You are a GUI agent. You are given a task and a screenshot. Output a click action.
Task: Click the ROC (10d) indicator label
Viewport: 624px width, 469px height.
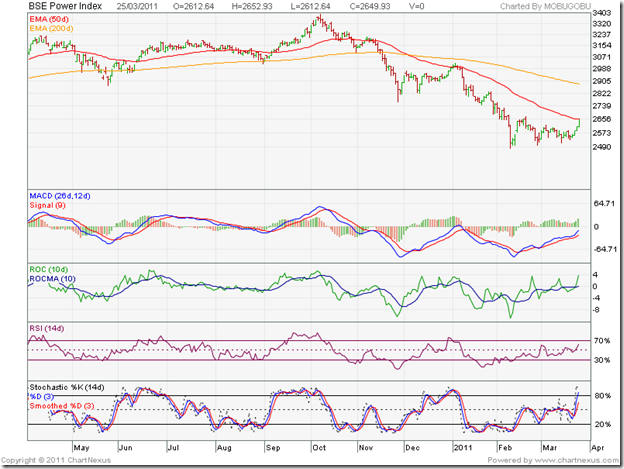[x=49, y=269]
